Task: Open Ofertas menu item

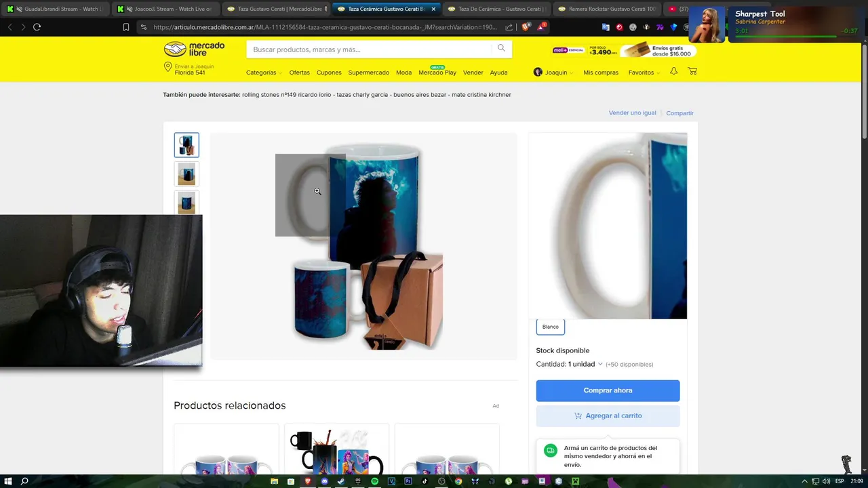Action: pyautogui.click(x=299, y=73)
